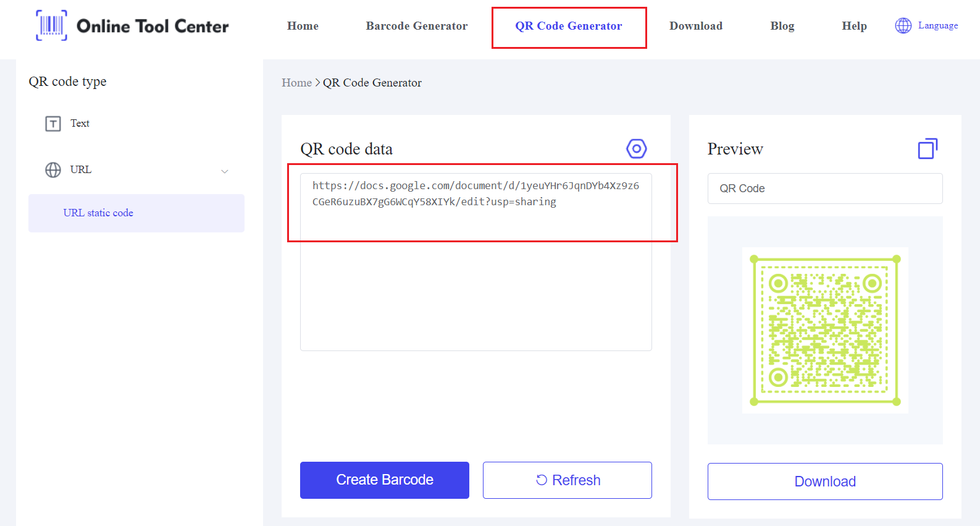Select the Text type icon

53,124
